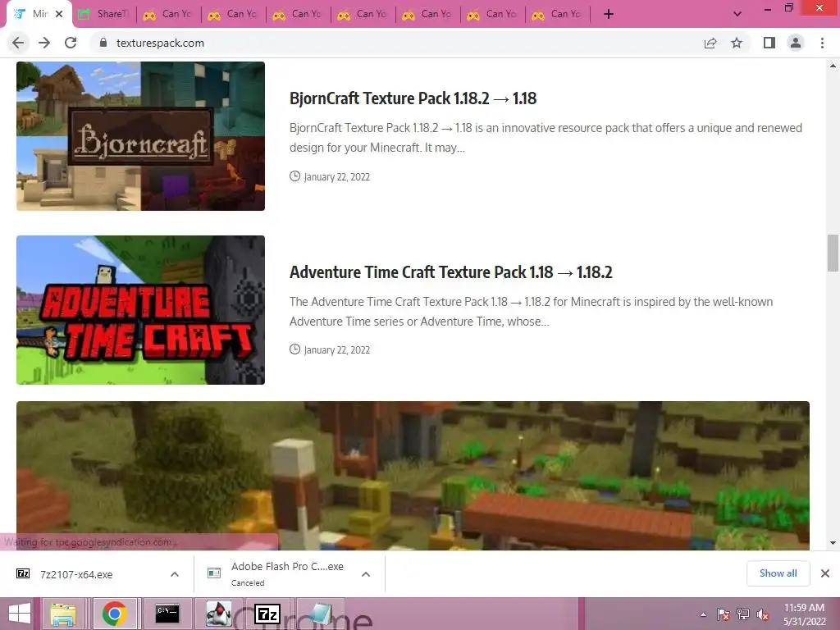Click the scrollbar down arrow
Image resolution: width=840 pixels, height=630 pixels.
(x=833, y=543)
